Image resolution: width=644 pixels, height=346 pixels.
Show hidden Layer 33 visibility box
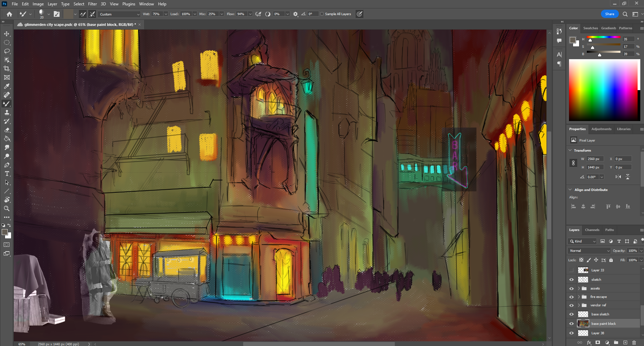coord(571,270)
